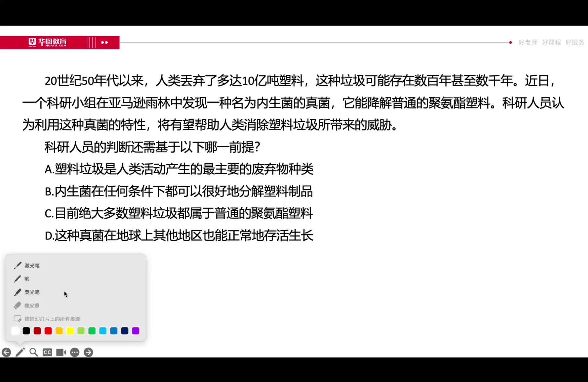
Task: Pick the black ink color swatch
Action: click(26, 331)
